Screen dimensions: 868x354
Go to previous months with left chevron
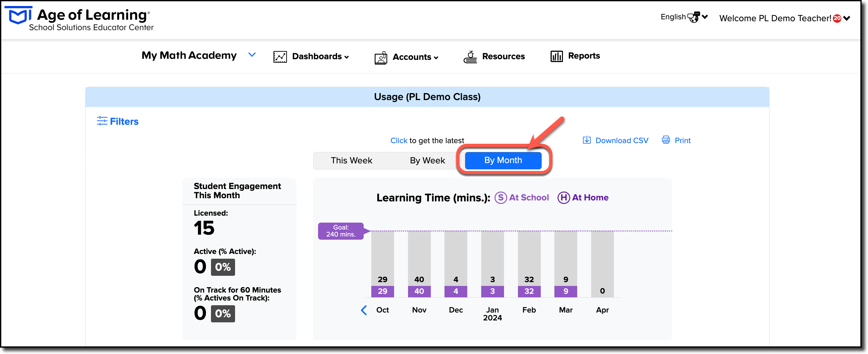pos(364,310)
